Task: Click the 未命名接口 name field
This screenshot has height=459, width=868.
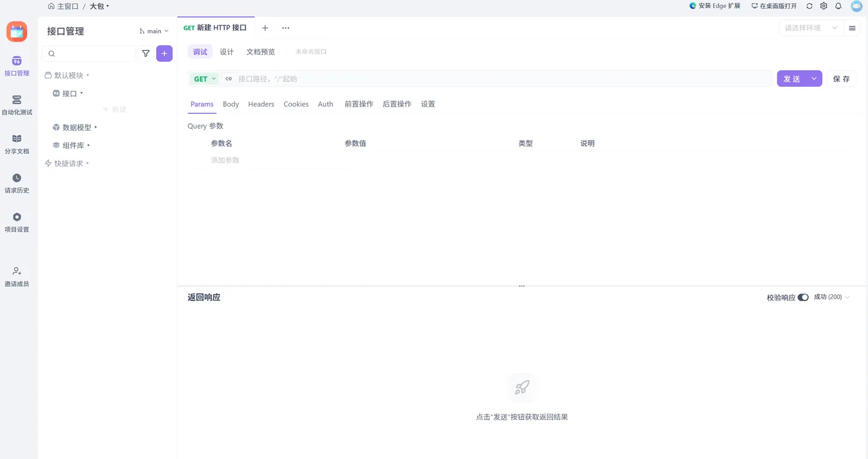Action: point(311,52)
